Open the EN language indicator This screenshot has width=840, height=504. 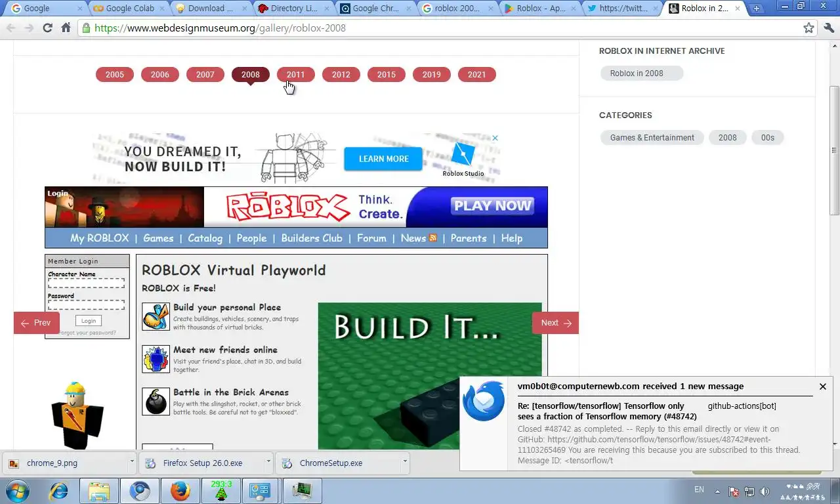coord(699,490)
